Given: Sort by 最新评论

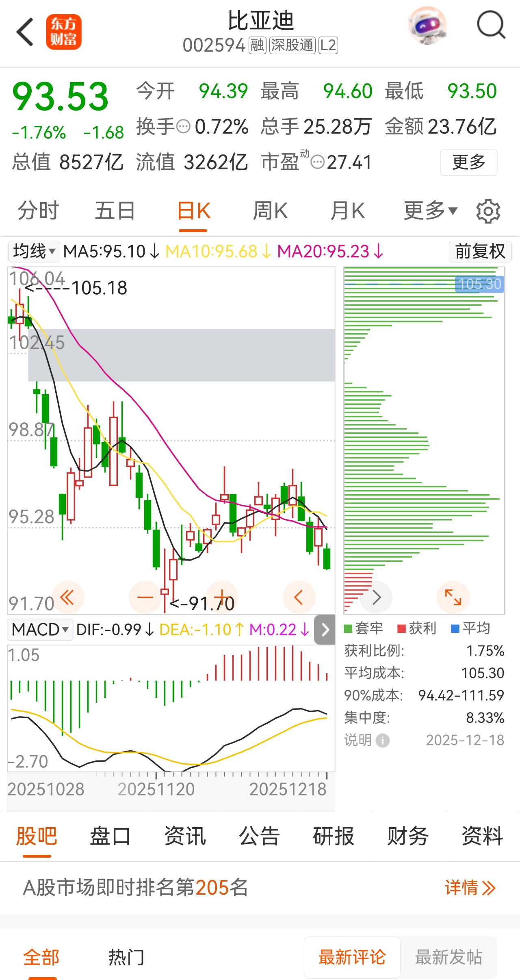Looking at the screenshot, I should point(352,958).
